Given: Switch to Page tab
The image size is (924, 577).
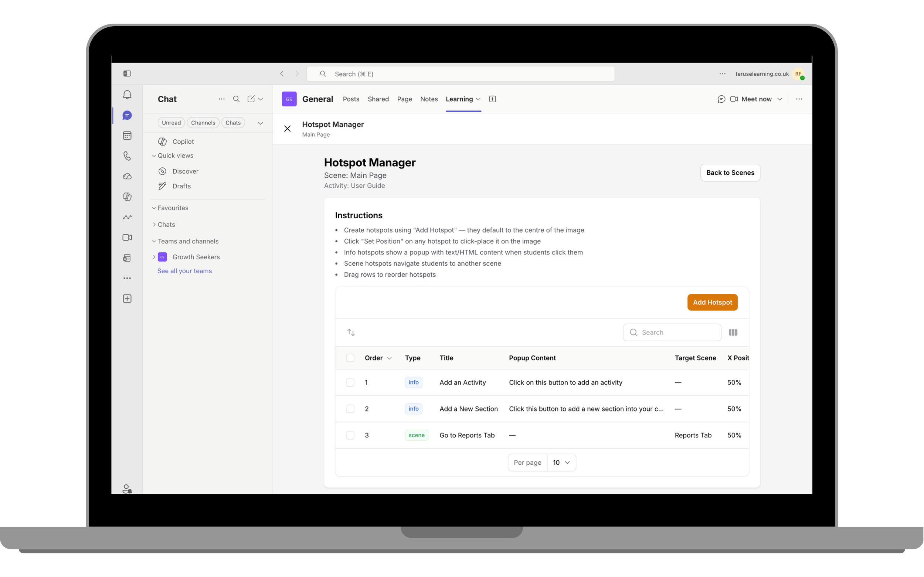Looking at the screenshot, I should 404,99.
